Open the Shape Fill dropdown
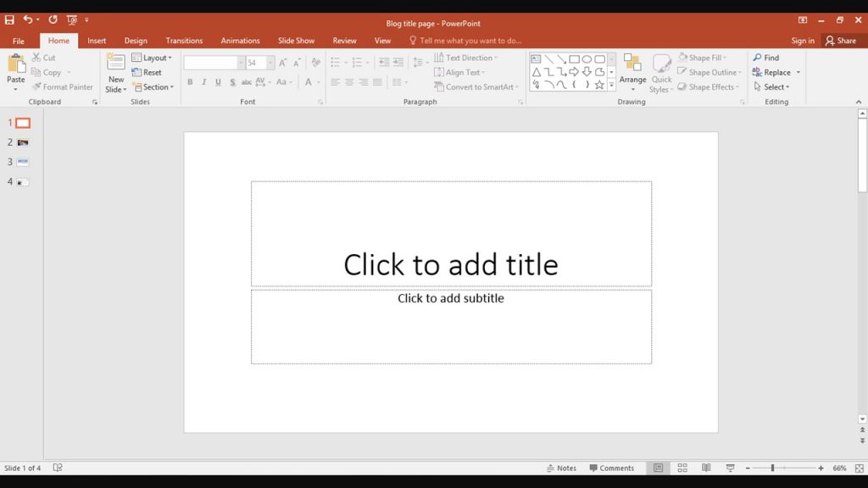Image resolution: width=868 pixels, height=488 pixels. (x=706, y=58)
